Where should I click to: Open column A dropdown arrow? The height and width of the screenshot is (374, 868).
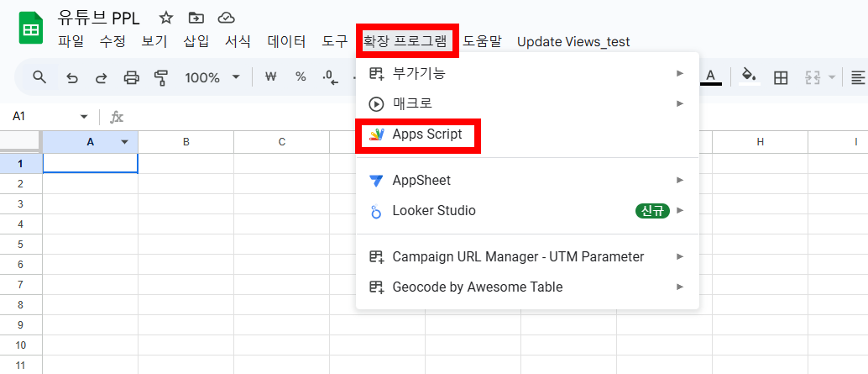(x=124, y=142)
